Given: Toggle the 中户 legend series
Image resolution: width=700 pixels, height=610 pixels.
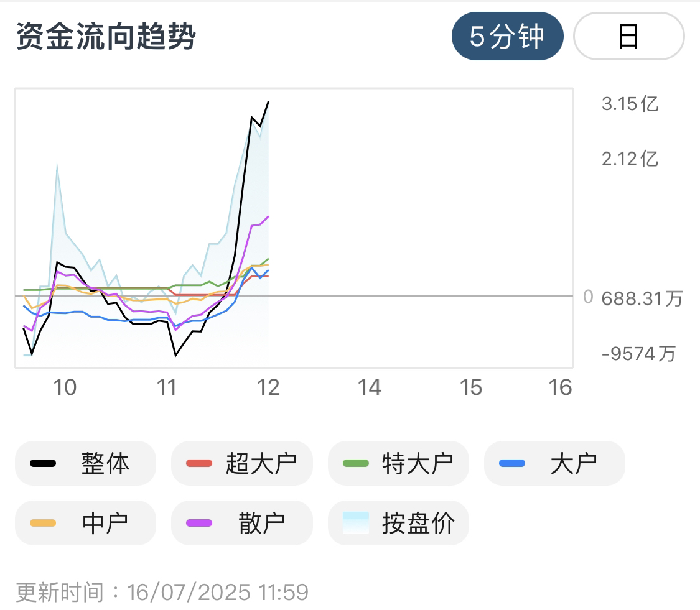Looking at the screenshot, I should click(86, 522).
